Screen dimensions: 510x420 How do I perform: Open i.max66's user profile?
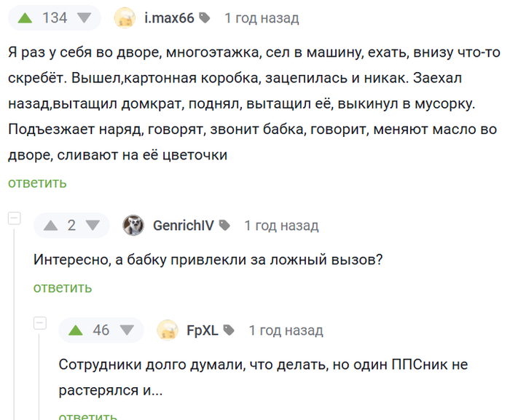pyautogui.click(x=169, y=18)
